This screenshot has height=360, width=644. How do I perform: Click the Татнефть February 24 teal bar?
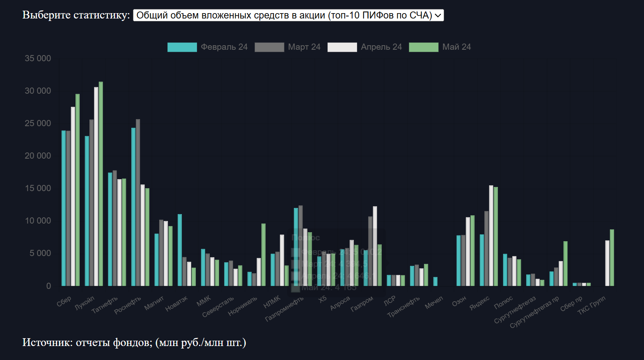(110, 229)
